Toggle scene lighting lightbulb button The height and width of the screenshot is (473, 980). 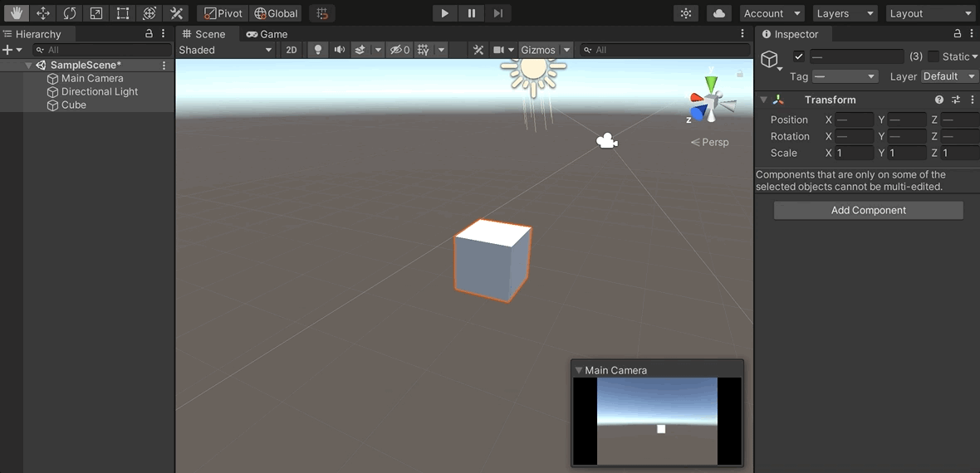pos(317,50)
